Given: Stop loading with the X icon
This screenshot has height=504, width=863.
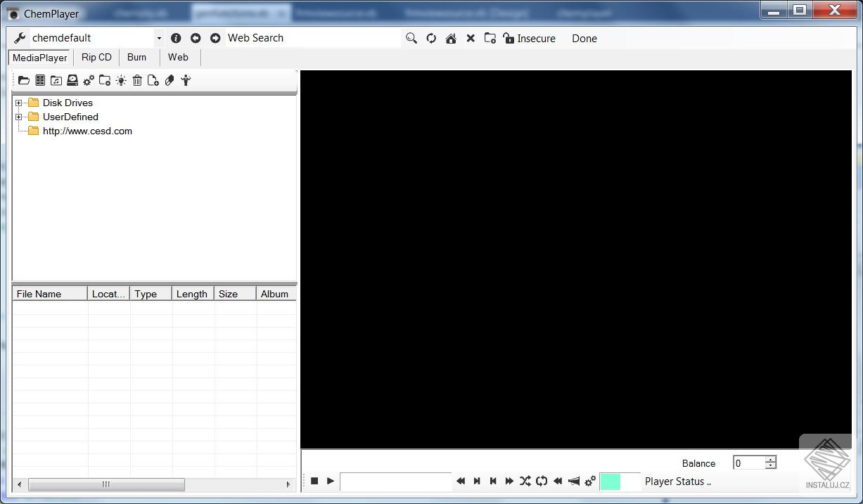Looking at the screenshot, I should [x=471, y=39].
